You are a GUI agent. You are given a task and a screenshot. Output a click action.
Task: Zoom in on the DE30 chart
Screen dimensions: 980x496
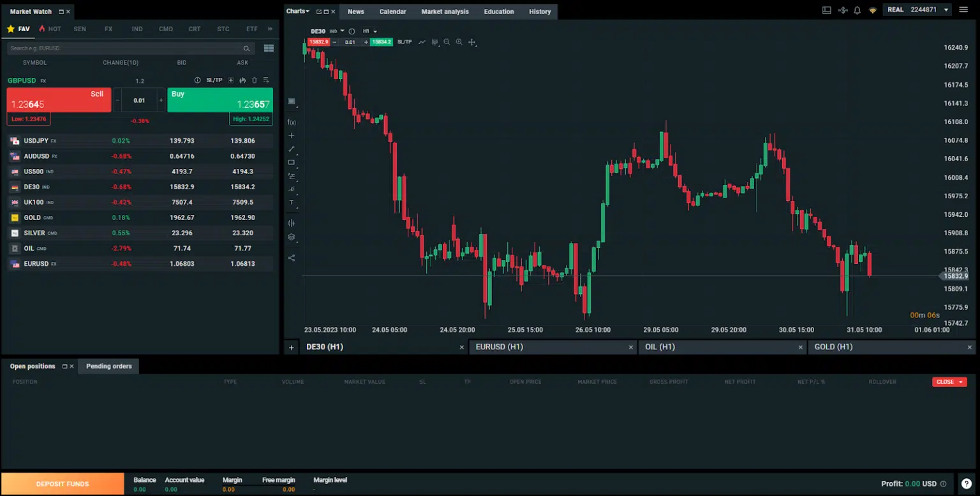459,42
